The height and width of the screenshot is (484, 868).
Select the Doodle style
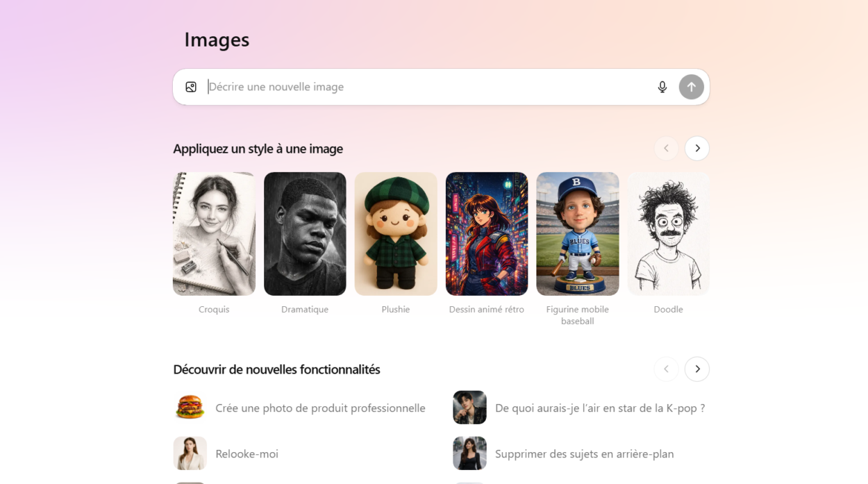tap(668, 233)
